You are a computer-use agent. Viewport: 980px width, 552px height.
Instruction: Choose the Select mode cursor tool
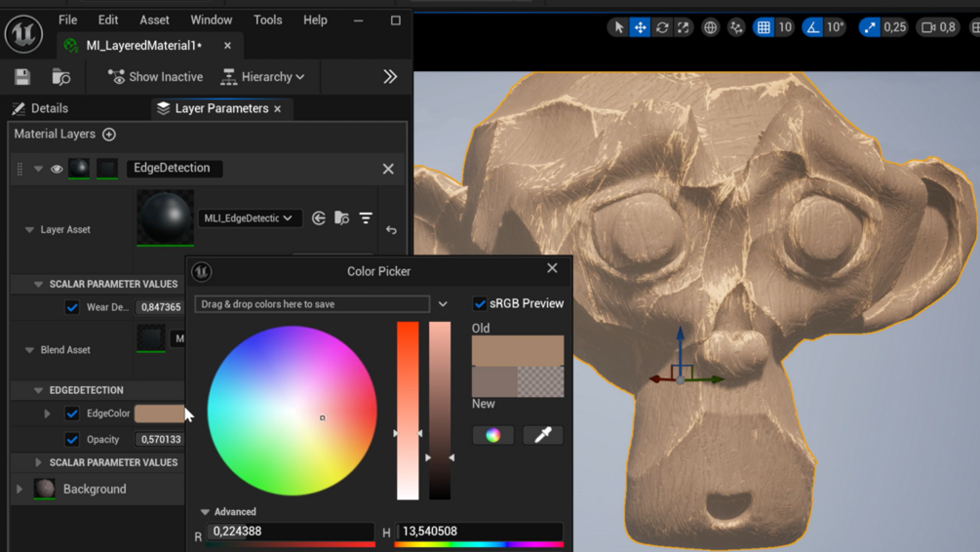tap(618, 27)
